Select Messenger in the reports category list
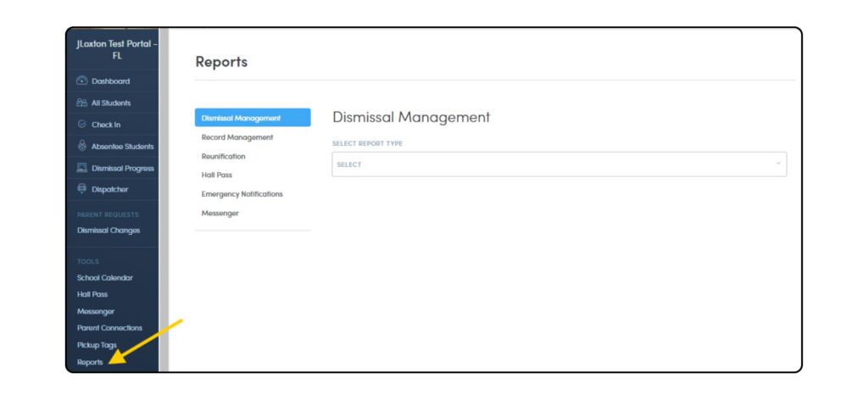This screenshot has width=868, height=401. click(220, 214)
